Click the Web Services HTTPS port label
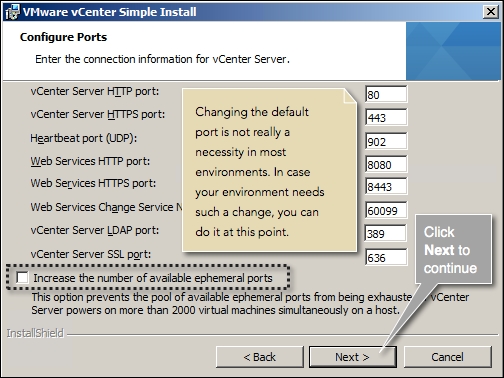The image size is (504, 378). click(93, 183)
